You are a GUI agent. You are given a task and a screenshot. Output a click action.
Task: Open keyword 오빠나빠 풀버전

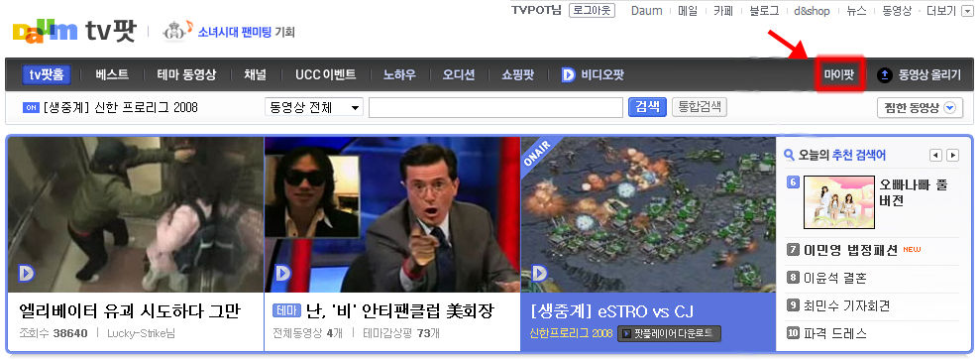[914, 192]
